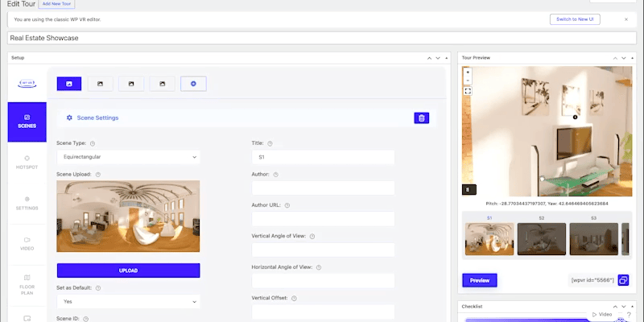Open the Scenes sidebar tab

pyautogui.click(x=27, y=122)
